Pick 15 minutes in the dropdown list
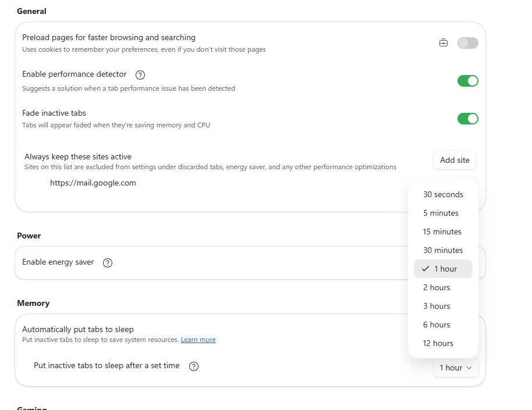Viewport: 532px width, 410px height. (443, 231)
